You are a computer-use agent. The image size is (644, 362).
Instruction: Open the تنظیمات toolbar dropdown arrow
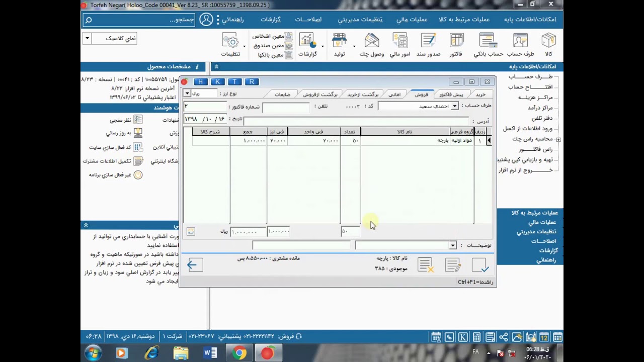point(245,46)
